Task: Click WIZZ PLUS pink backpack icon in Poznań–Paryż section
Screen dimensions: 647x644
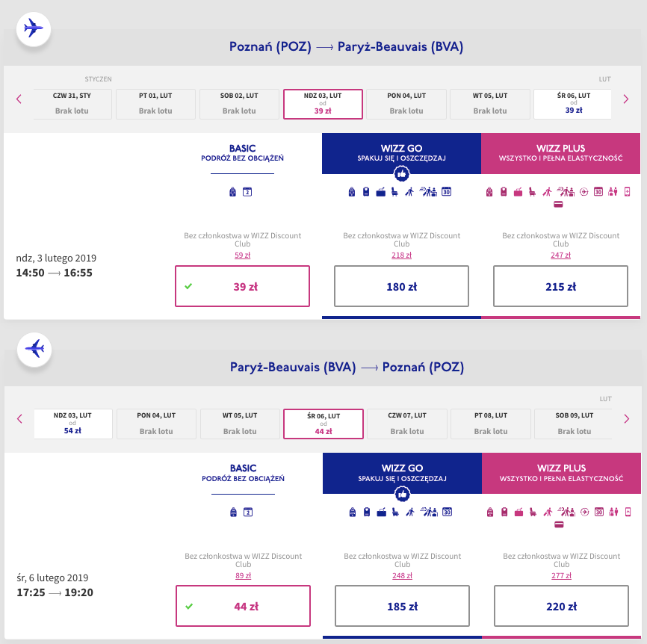Action: coord(489,192)
